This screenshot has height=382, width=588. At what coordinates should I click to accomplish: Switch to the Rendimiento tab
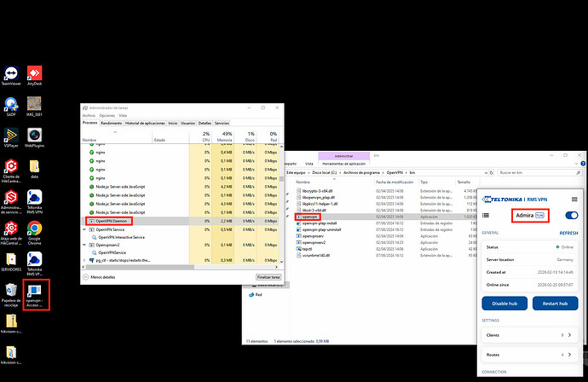pyautogui.click(x=112, y=123)
